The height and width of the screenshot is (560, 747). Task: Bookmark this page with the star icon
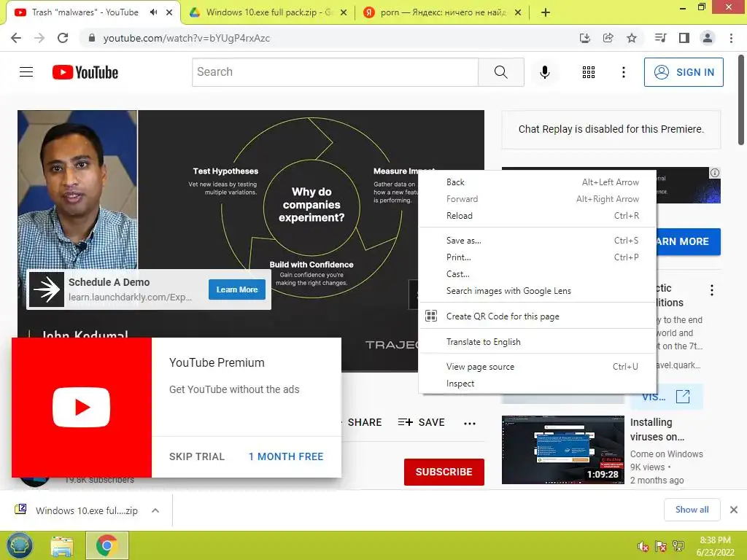point(631,38)
